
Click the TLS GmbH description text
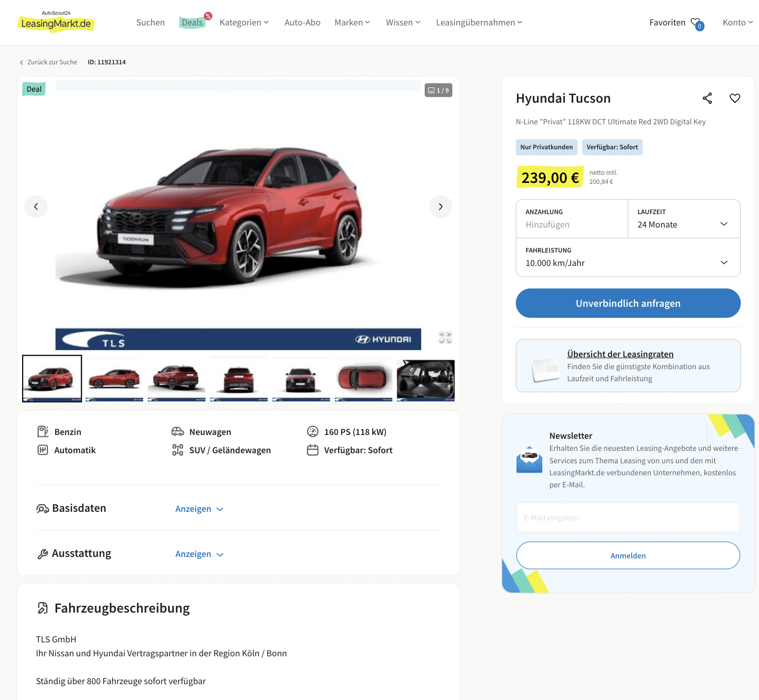(x=56, y=640)
